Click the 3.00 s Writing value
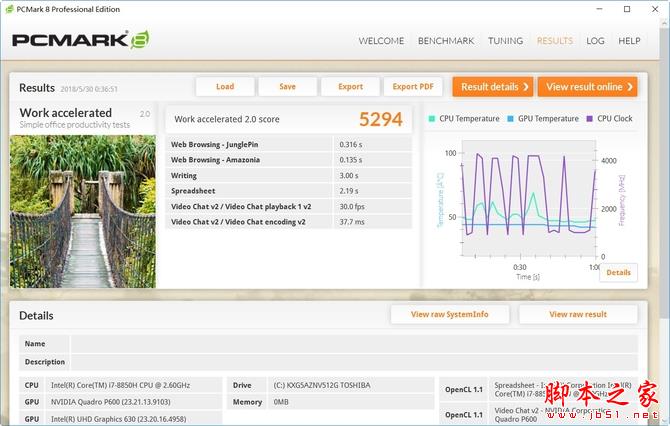This screenshot has width=670, height=426. pos(349,176)
